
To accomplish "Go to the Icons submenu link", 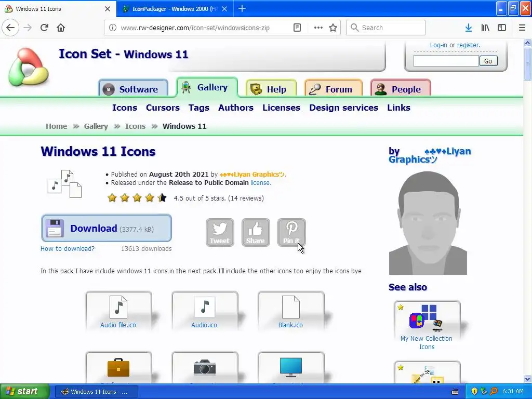I will [125, 108].
